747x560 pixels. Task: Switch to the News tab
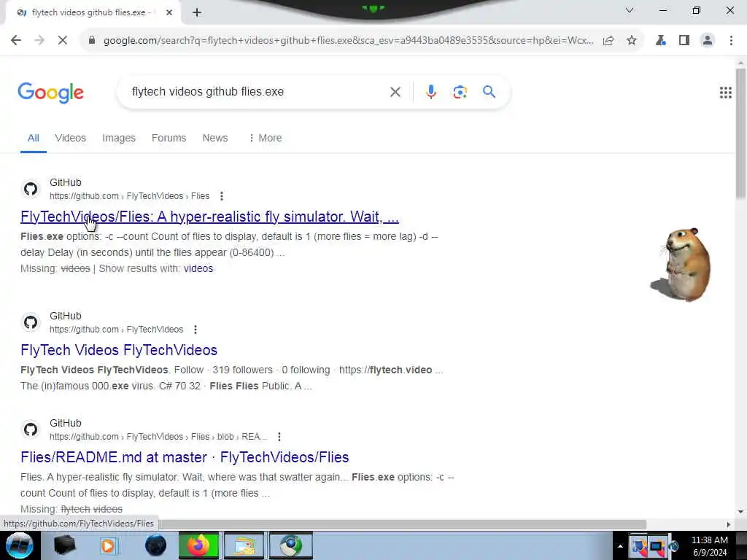click(215, 138)
